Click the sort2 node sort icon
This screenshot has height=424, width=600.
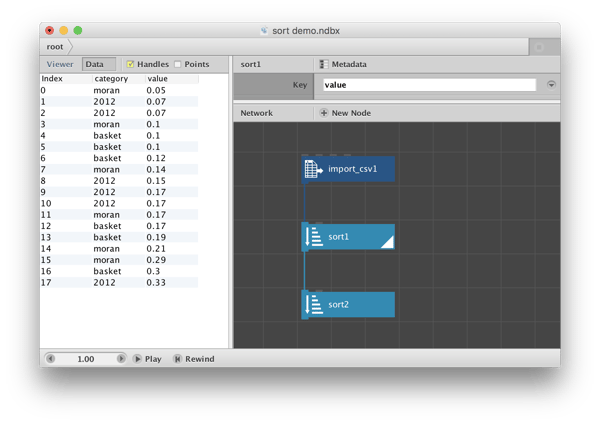(x=314, y=305)
